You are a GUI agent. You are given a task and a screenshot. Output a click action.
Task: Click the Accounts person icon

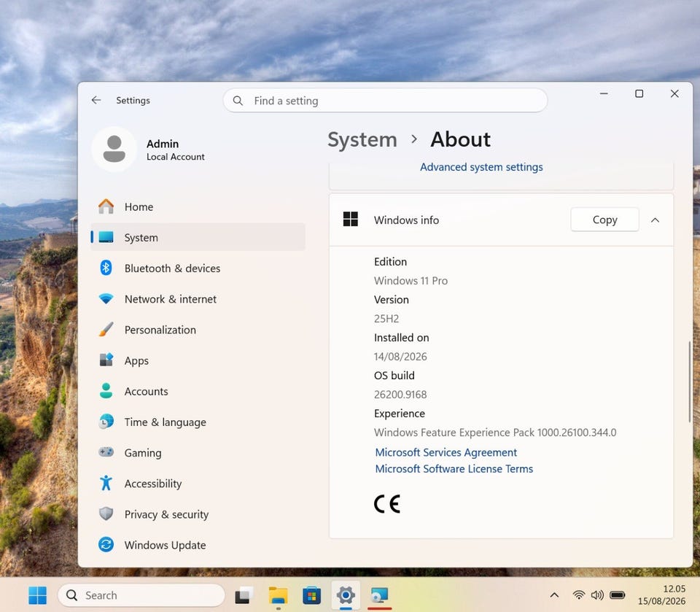coord(106,391)
